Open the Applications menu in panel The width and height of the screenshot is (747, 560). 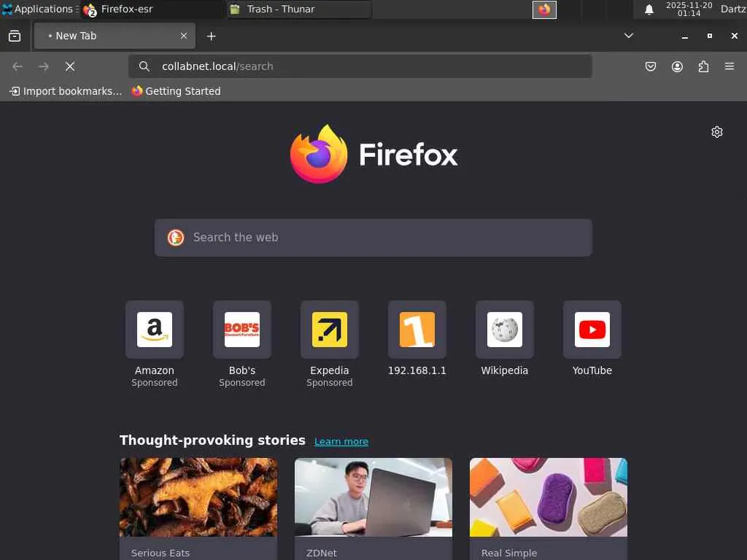click(x=39, y=9)
